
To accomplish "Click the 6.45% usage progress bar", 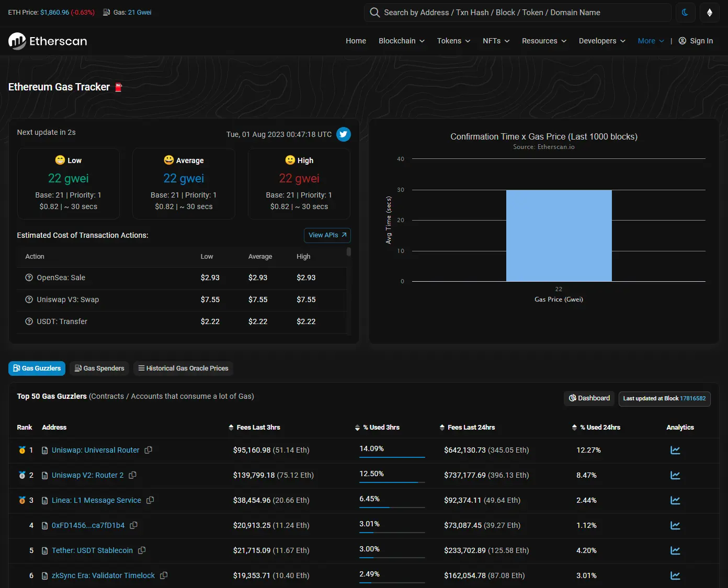I will (x=392, y=507).
